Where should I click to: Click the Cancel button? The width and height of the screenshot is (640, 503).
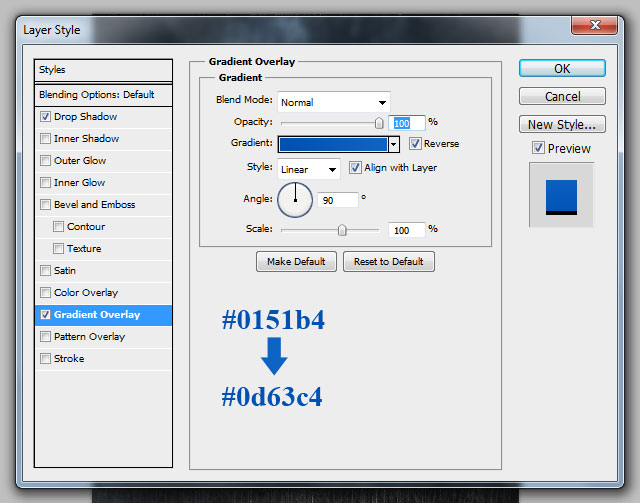tap(562, 97)
